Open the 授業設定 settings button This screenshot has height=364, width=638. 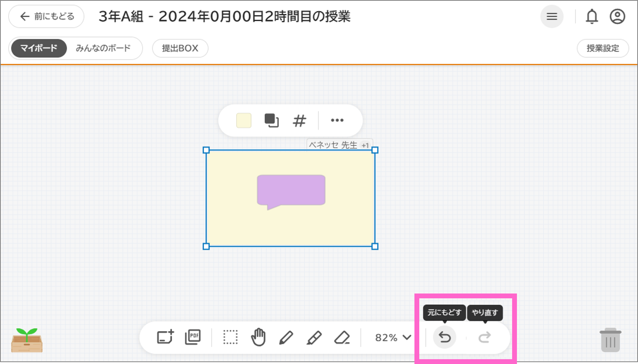click(x=603, y=48)
